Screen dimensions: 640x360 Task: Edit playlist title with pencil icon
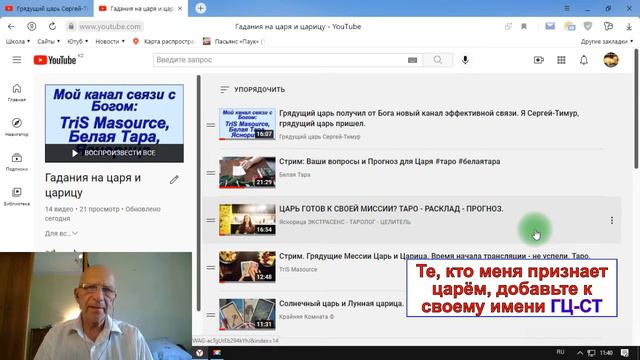click(174, 180)
